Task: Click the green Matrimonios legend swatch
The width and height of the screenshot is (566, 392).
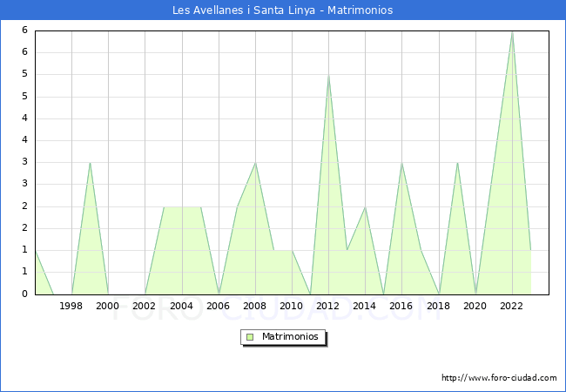Action: pyautogui.click(x=250, y=336)
